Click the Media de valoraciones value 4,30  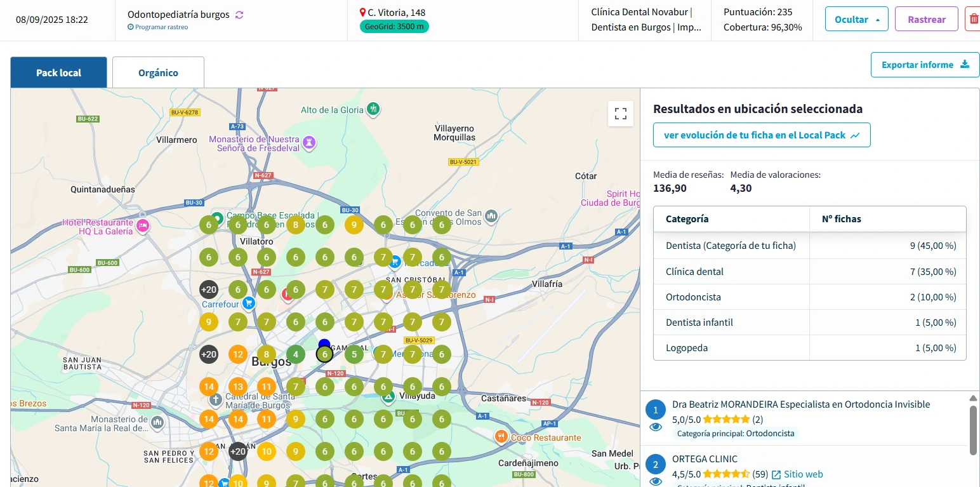pos(741,188)
